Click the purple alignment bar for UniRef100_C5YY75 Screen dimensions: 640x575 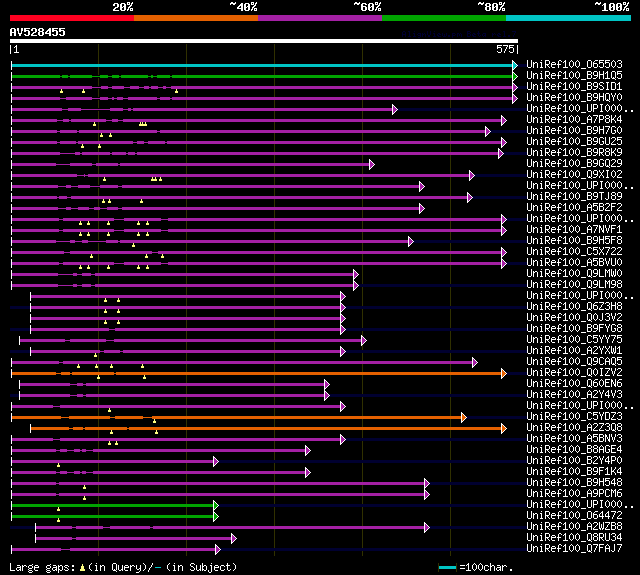click(191, 340)
